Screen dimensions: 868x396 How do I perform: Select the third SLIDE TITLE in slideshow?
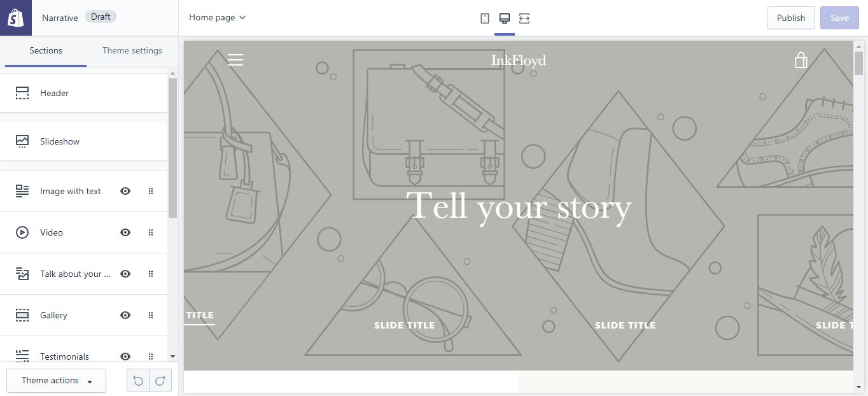point(625,325)
